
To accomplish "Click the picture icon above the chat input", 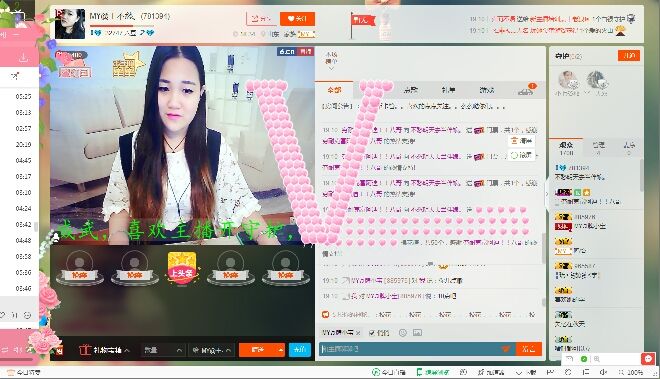I will coord(417,333).
